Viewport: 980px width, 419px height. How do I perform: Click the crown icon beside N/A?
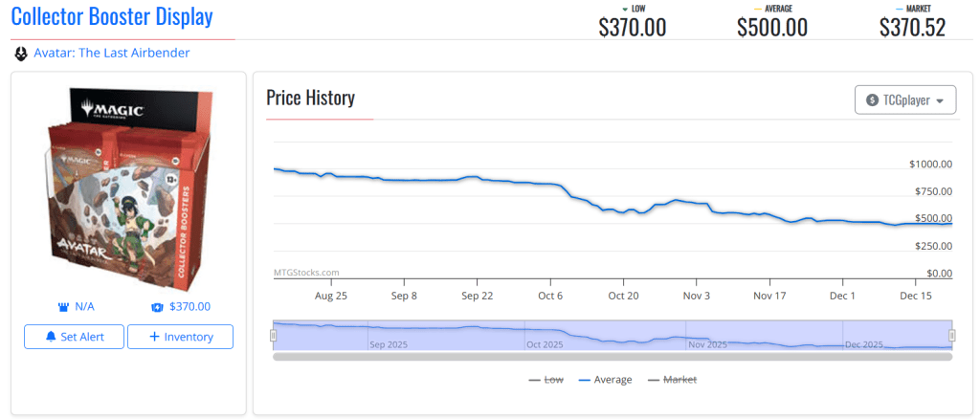(64, 307)
